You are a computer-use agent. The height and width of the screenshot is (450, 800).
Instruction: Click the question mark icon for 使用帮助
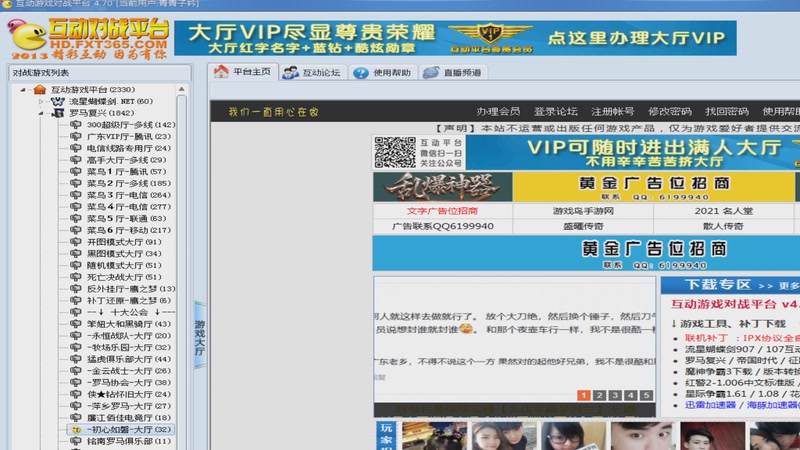(361, 73)
